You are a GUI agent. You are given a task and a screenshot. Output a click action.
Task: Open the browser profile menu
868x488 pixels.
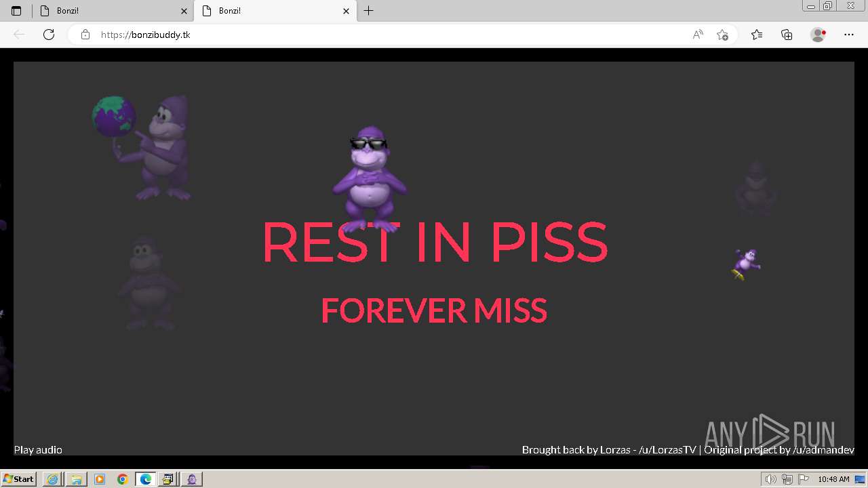click(818, 35)
